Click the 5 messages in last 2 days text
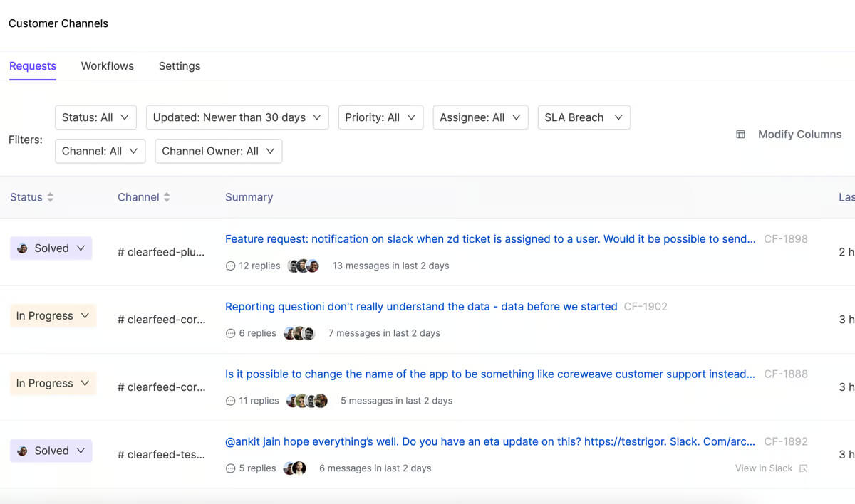855x504 pixels. point(396,401)
